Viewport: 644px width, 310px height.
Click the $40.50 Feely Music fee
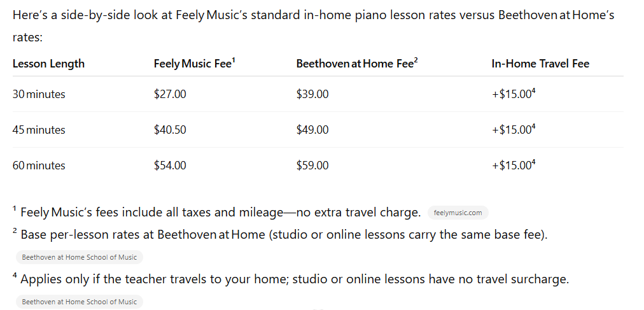click(x=170, y=130)
